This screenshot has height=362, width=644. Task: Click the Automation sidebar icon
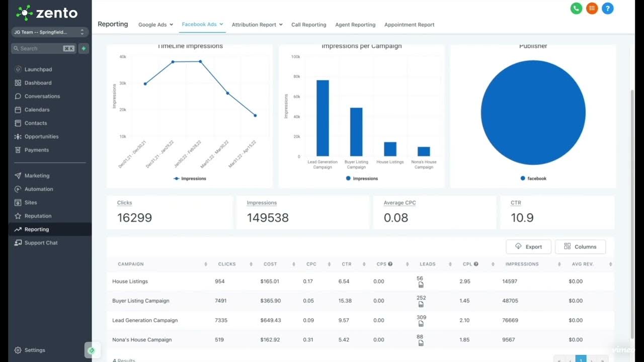[18, 189]
